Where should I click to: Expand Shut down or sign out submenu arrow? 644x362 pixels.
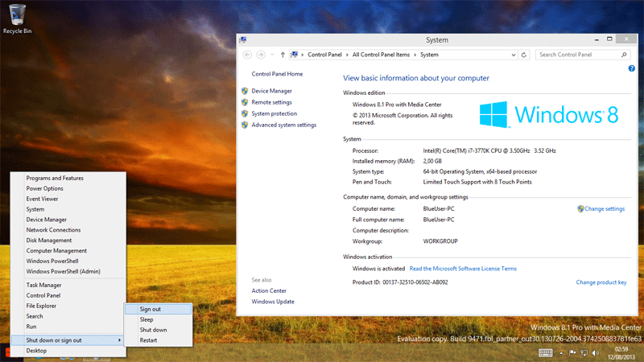119,340
